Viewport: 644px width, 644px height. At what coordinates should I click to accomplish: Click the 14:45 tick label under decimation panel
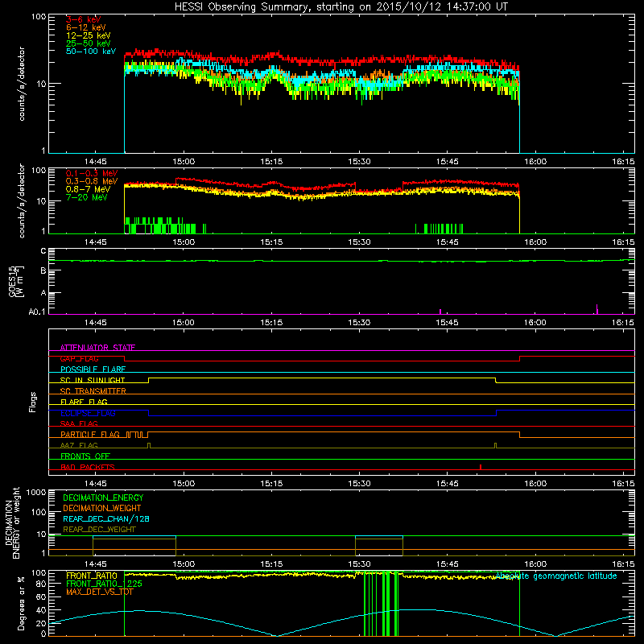95,564
